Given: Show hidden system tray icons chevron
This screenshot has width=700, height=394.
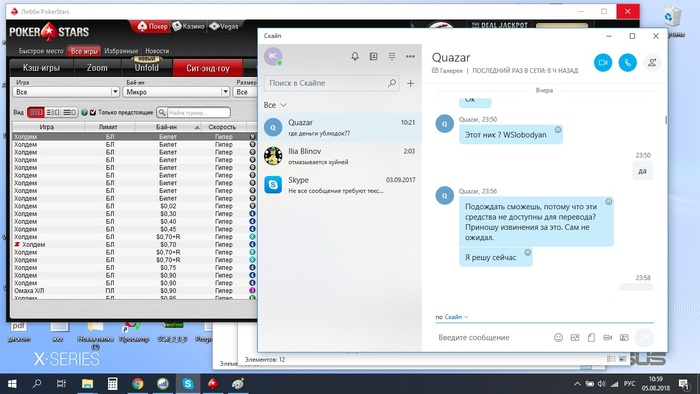Looking at the screenshot, I should [577, 384].
